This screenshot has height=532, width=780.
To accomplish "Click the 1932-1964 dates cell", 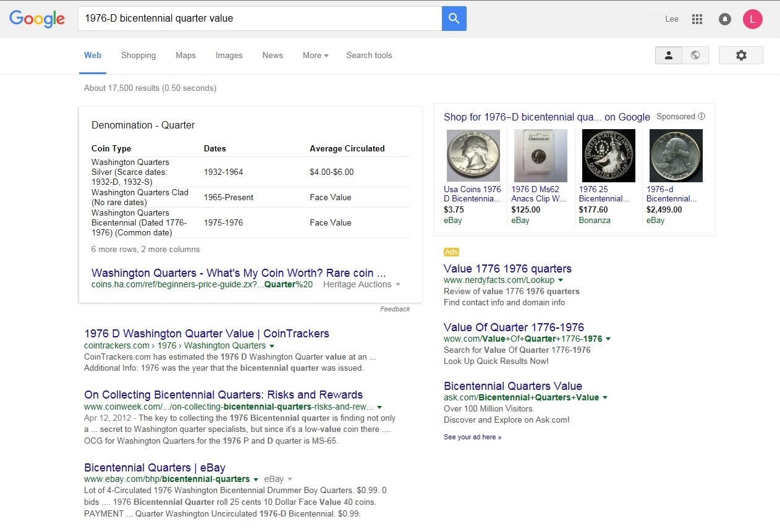I will 224,172.
